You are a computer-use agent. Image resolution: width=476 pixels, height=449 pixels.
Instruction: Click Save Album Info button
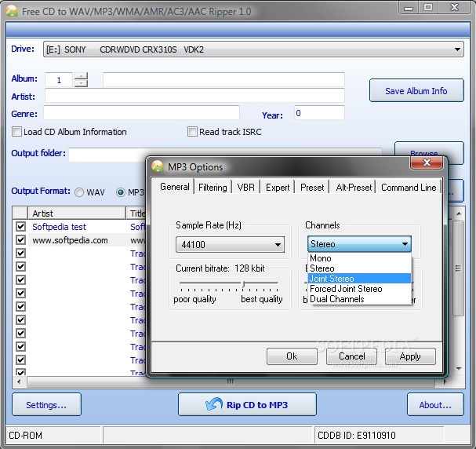[x=416, y=90]
